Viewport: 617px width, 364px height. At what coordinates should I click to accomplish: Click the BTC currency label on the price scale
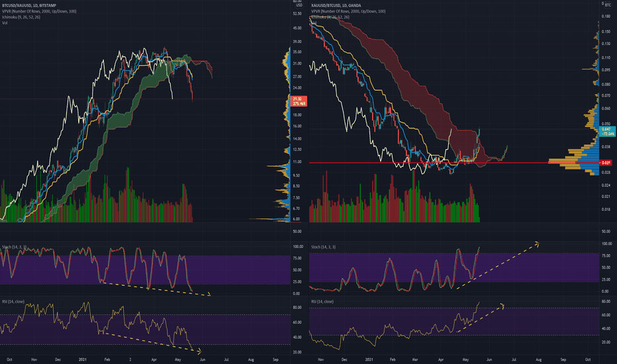pyautogui.click(x=608, y=5)
